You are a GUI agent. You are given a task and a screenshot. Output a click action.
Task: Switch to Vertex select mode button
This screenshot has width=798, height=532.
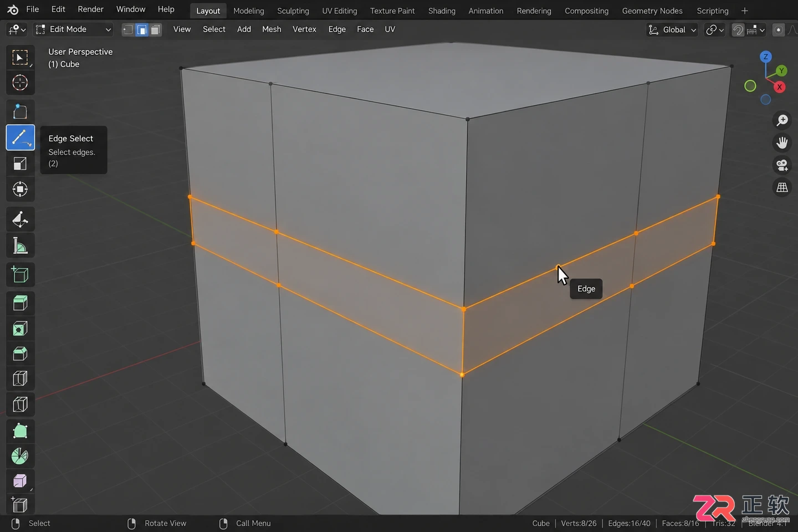click(128, 30)
